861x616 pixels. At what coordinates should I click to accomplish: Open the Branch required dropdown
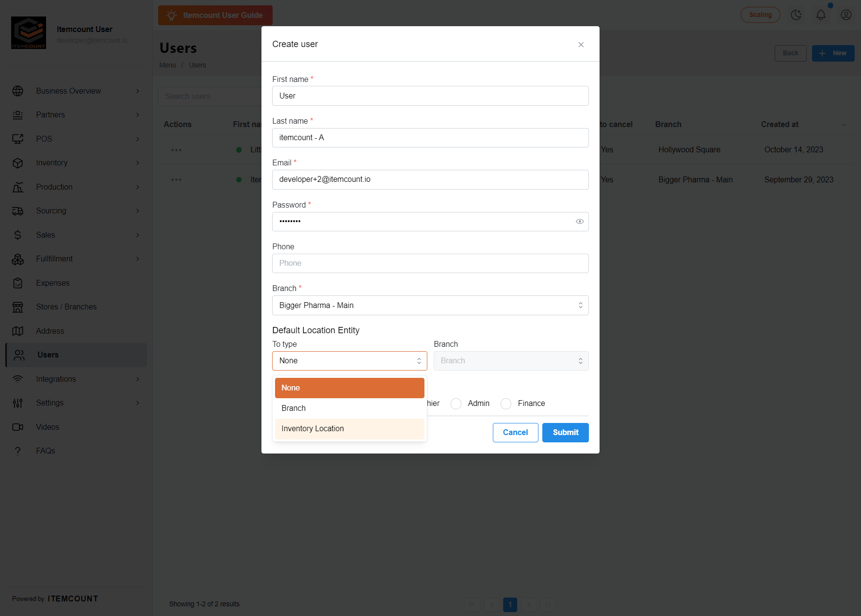(430, 306)
